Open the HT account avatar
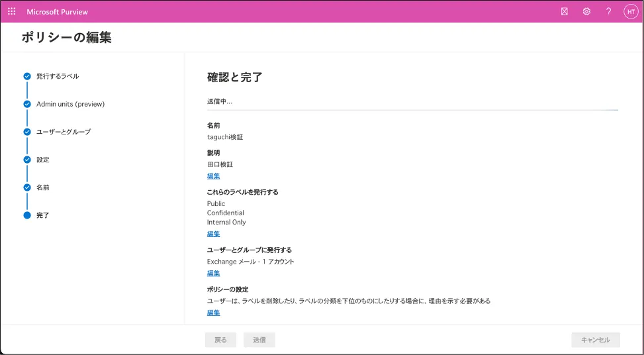This screenshot has height=355, width=644. pyautogui.click(x=630, y=11)
